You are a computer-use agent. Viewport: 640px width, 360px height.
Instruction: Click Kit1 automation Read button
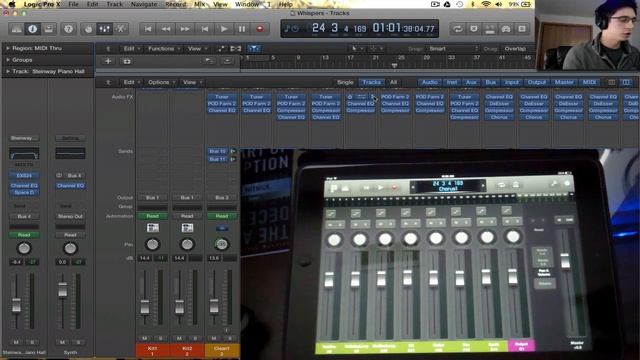[x=152, y=216]
